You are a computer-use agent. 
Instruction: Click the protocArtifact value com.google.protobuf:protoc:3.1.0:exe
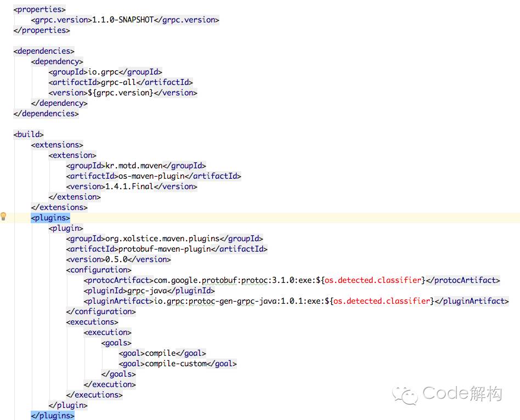point(233,280)
